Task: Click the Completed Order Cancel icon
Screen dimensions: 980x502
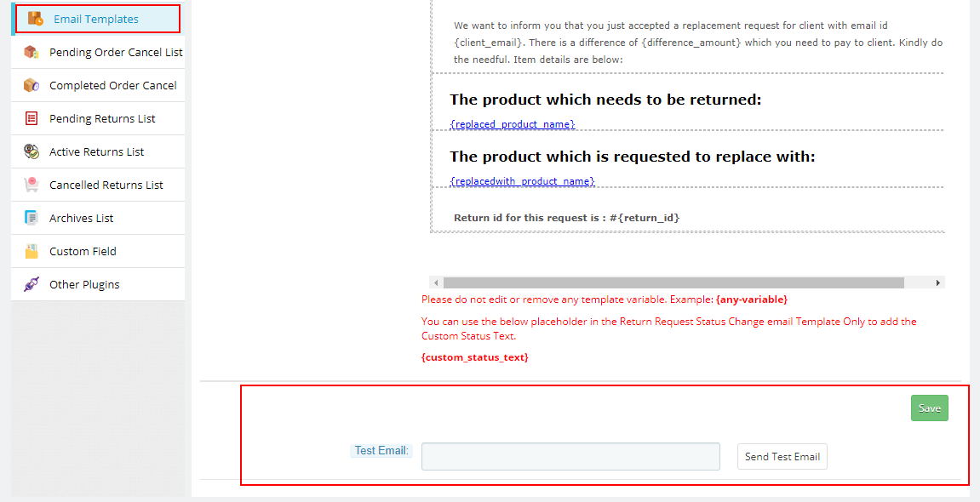Action: 32,85
